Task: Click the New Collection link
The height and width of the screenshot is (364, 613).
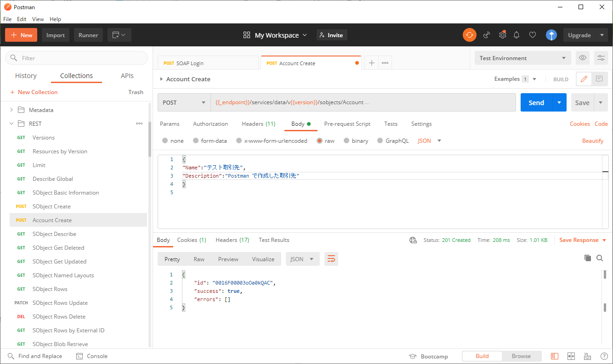Action: pos(34,92)
